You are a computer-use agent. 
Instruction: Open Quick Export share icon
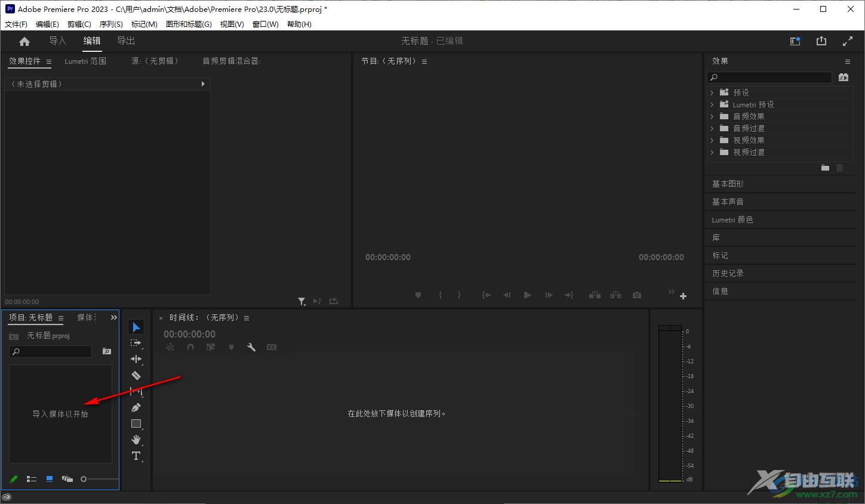click(x=821, y=41)
